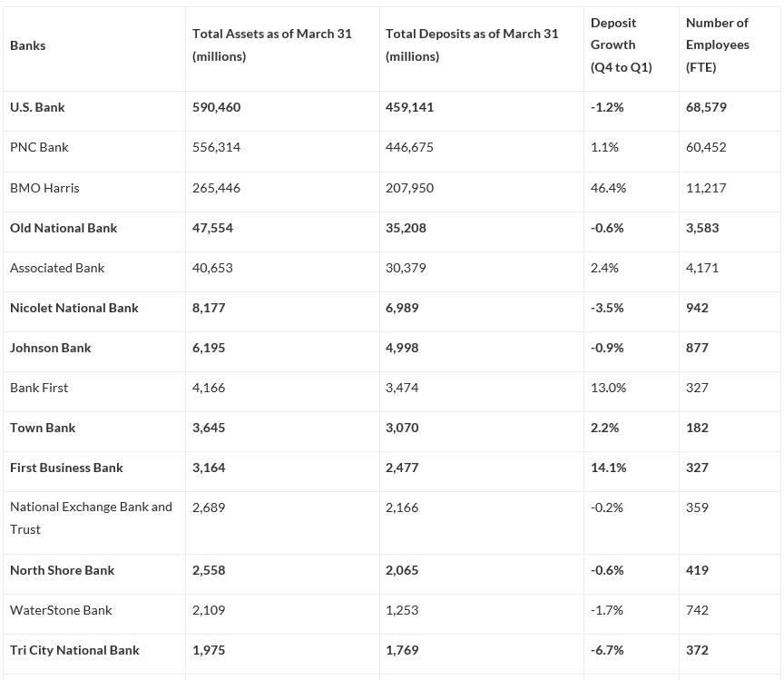This screenshot has height=680, width=784.
Task: Click the Associated Bank name cell
Action: point(57,268)
